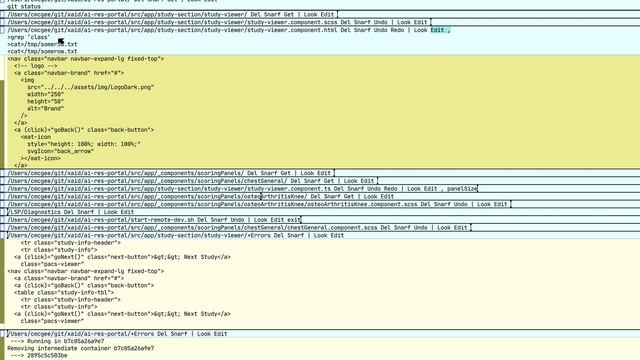The height and width of the screenshot is (360, 640).
Task: Click the 'git status' command text
Action: (24, 7)
